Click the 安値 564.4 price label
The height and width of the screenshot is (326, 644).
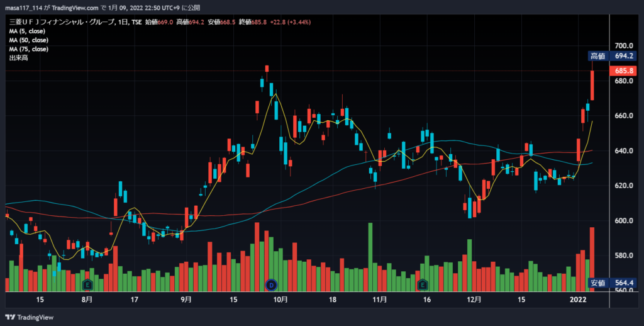pyautogui.click(x=611, y=283)
